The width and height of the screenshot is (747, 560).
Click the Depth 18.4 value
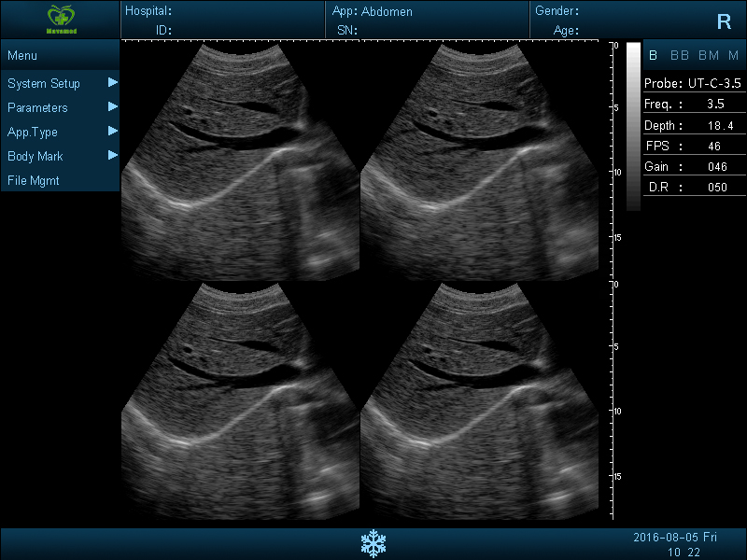coord(720,126)
